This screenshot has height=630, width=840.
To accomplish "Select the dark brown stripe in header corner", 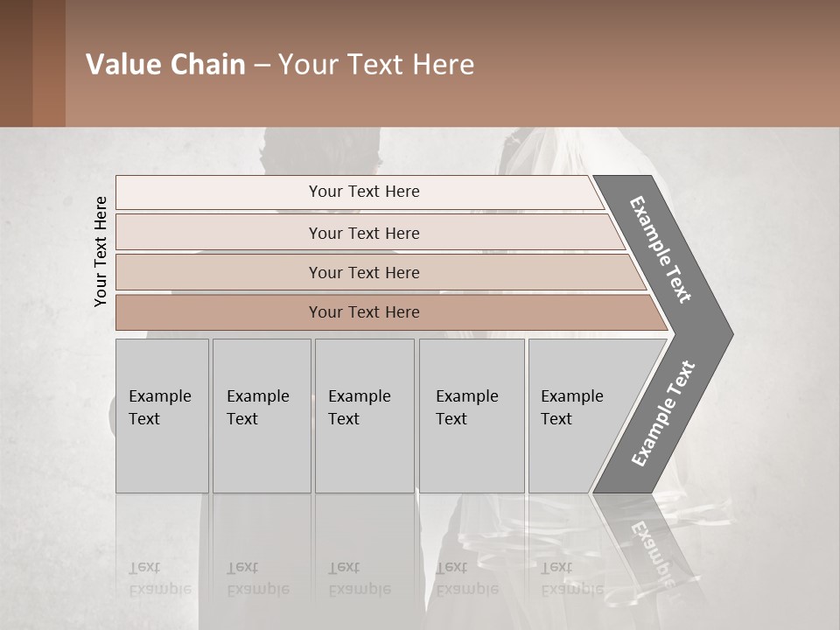I will tap(16, 63).
